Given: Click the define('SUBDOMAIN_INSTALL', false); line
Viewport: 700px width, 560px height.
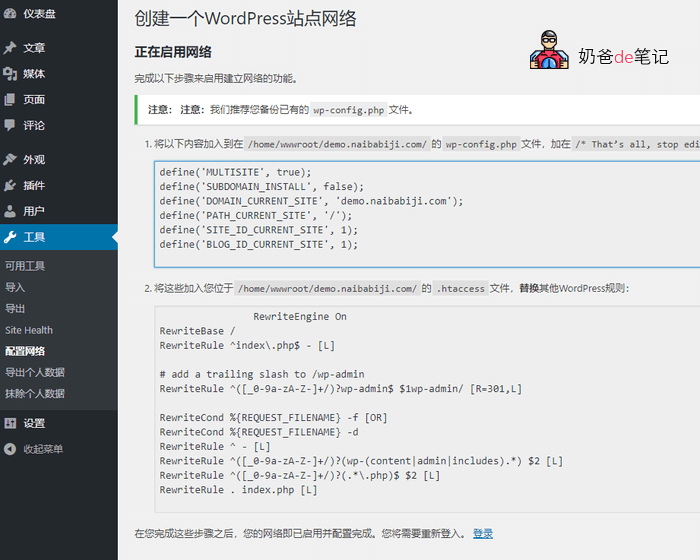Looking at the screenshot, I should click(x=262, y=187).
